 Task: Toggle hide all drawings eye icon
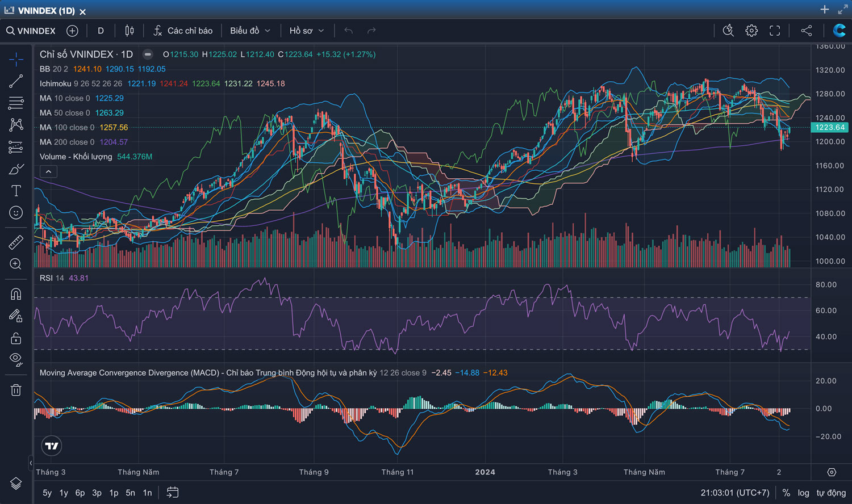tap(16, 359)
